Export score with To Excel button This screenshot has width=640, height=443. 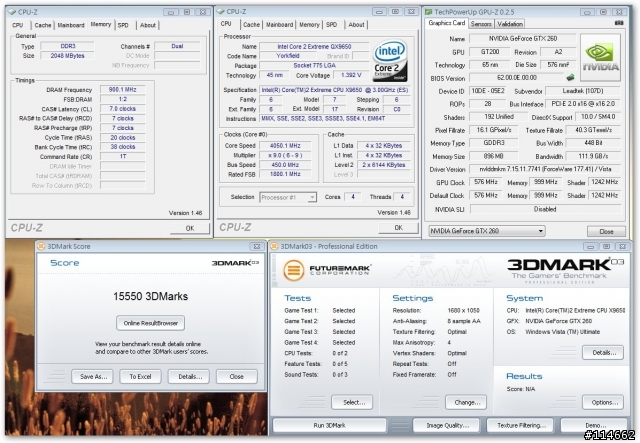(x=140, y=376)
